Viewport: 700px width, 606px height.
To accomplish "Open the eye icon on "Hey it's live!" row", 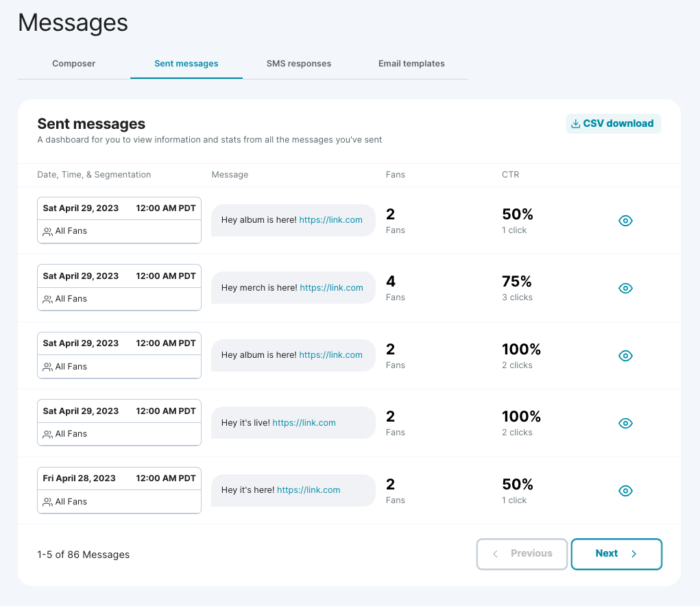I will pyautogui.click(x=625, y=423).
